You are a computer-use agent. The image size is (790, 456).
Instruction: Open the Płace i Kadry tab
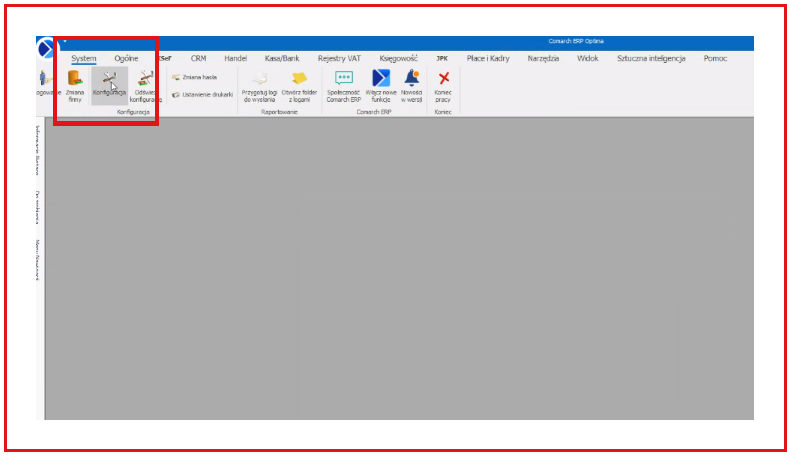tap(488, 58)
